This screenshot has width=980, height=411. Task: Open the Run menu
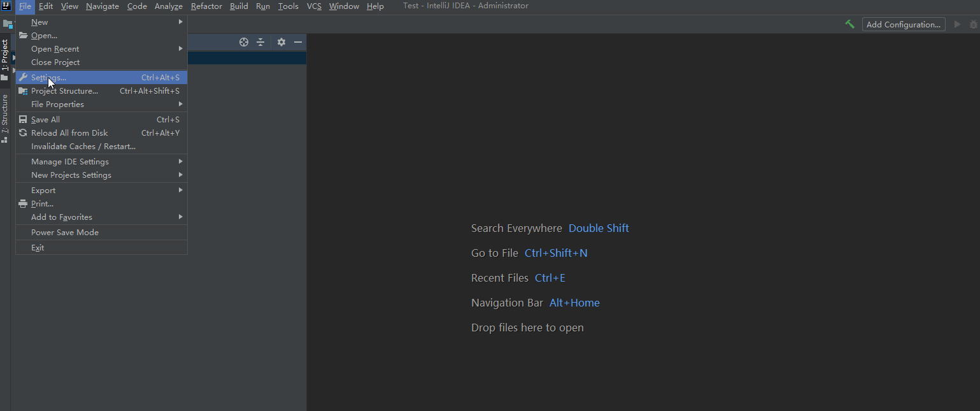pos(263,6)
